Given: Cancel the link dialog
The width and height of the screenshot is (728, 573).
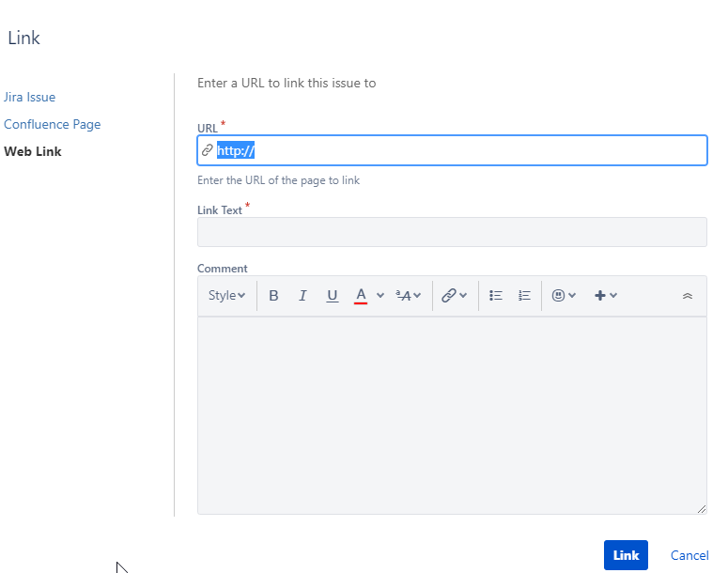Looking at the screenshot, I should click(x=689, y=555).
